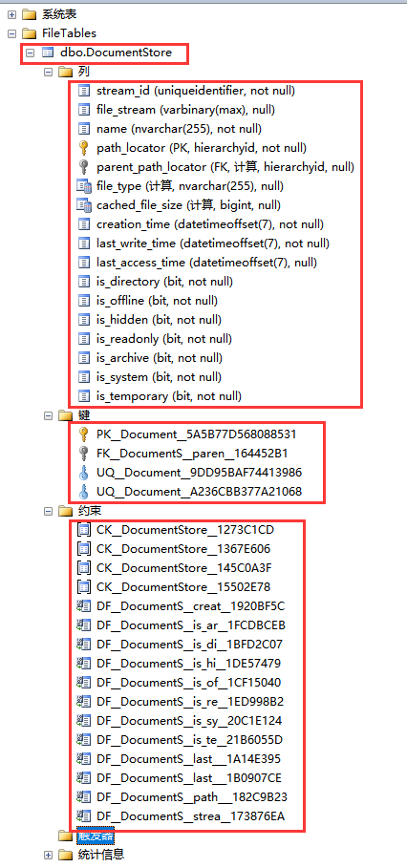Select the is_system bit column
Screen dimensions: 407x868
click(159, 377)
